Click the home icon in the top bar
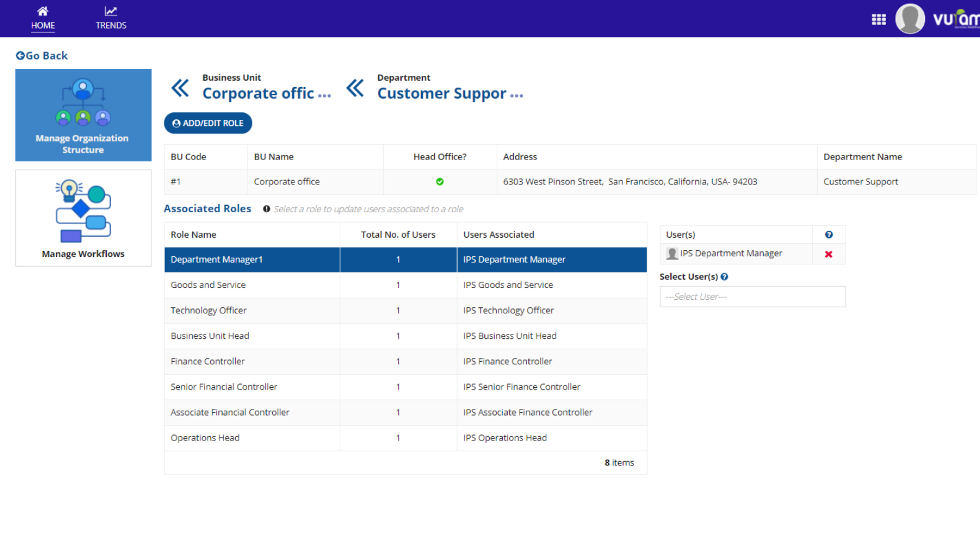980x544 pixels. [x=43, y=11]
